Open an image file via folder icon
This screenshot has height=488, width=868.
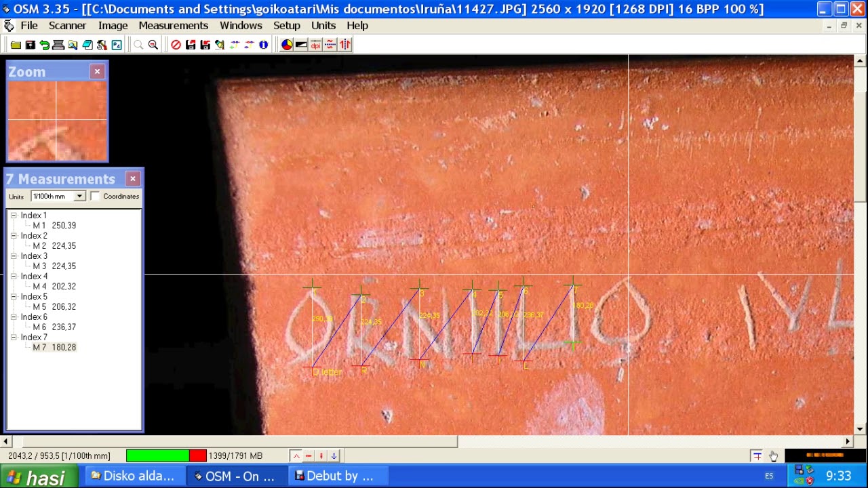pos(16,45)
